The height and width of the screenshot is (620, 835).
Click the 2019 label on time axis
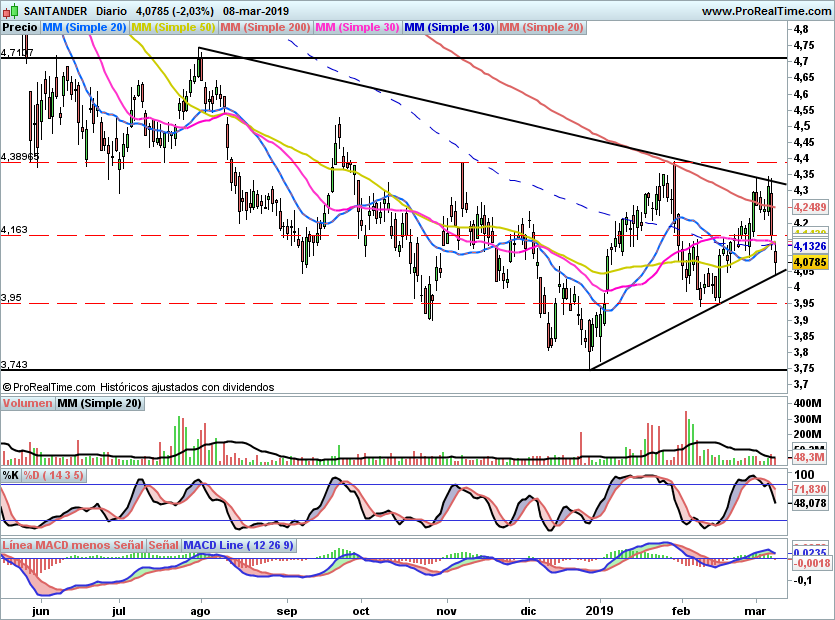click(600, 611)
